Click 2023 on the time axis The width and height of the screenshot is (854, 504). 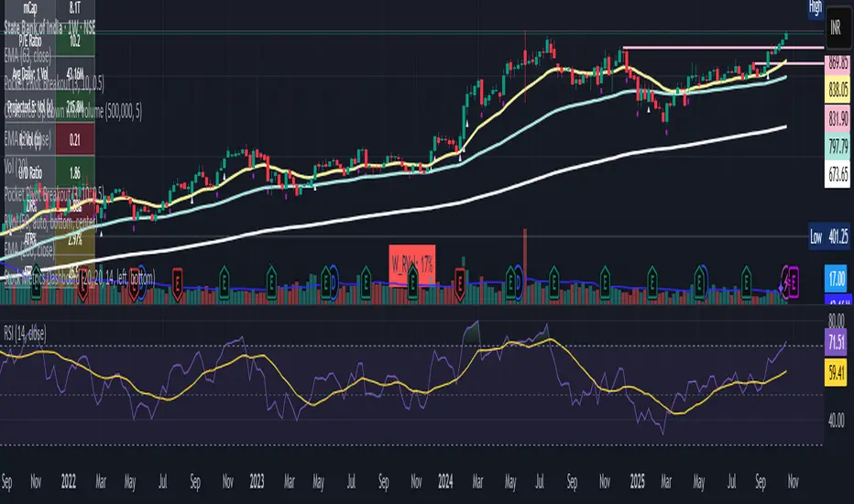pos(257,482)
